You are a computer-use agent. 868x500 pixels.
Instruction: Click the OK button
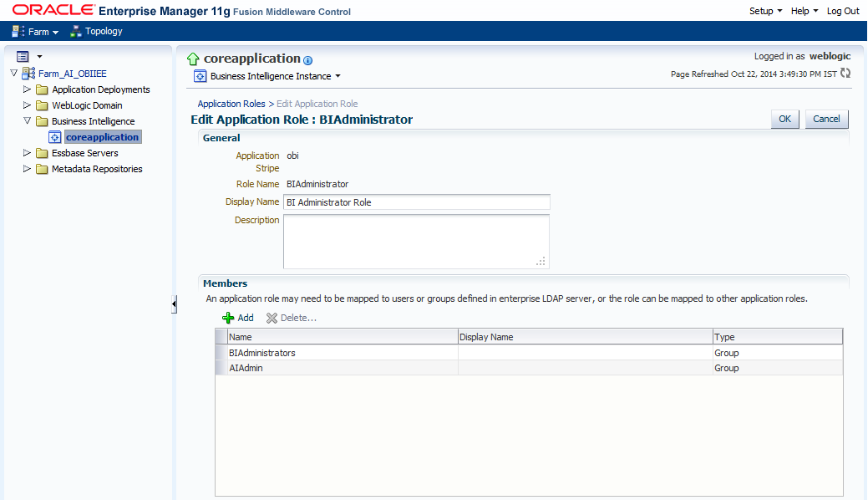pos(784,119)
